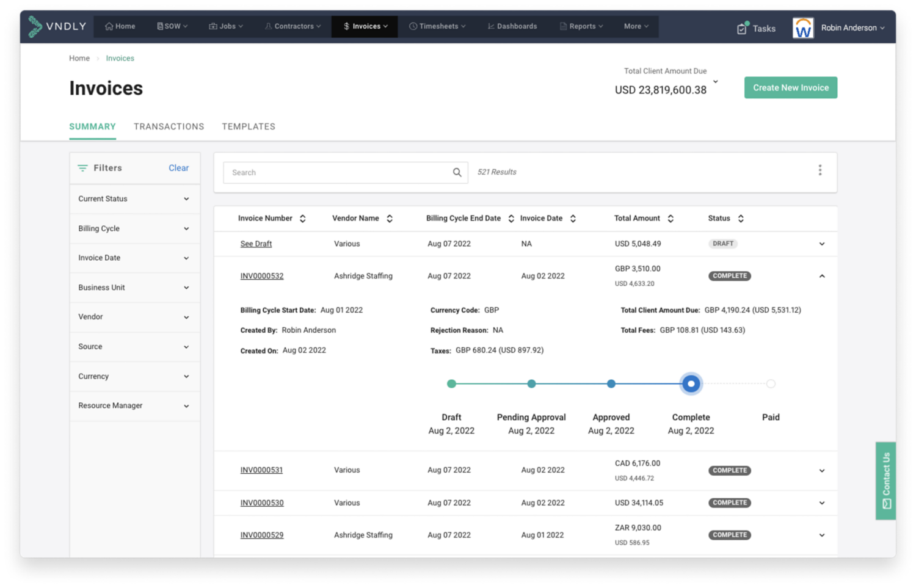This screenshot has height=588, width=916.
Task: Click the Complete step on progress tracker
Action: 691,384
